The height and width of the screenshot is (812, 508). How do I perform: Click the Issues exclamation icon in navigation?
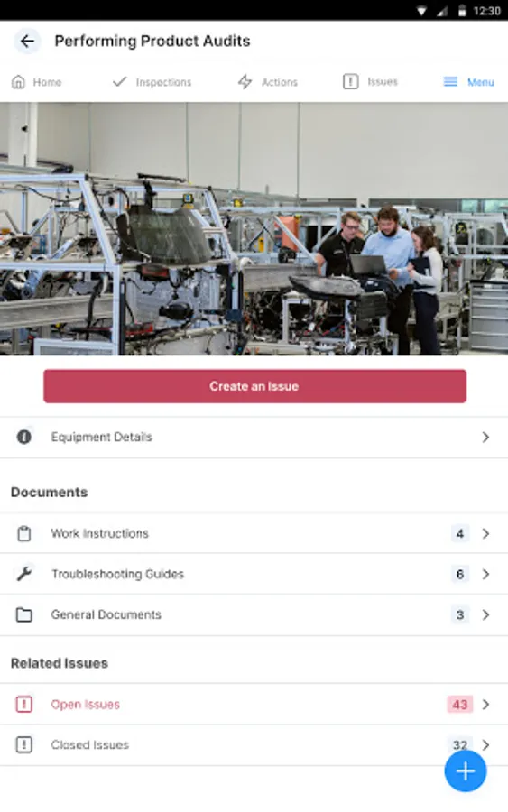click(351, 81)
